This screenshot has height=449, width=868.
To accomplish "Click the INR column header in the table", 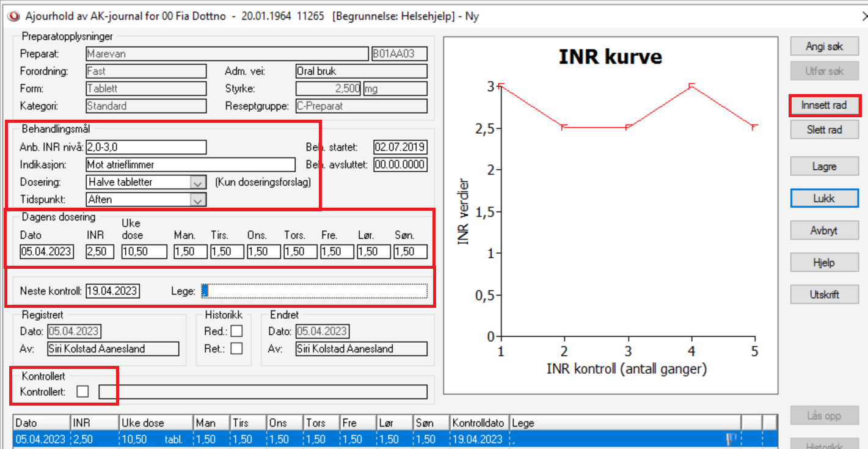I will coord(94,423).
